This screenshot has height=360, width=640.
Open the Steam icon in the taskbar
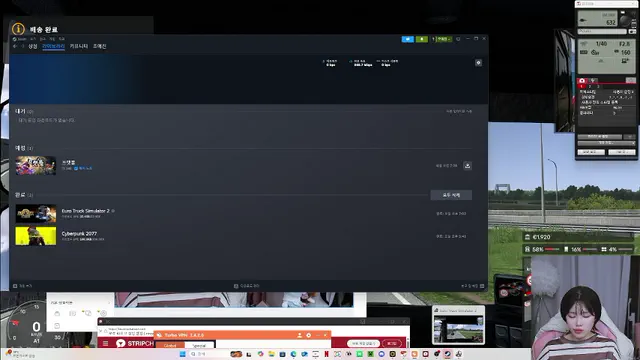[447, 354]
